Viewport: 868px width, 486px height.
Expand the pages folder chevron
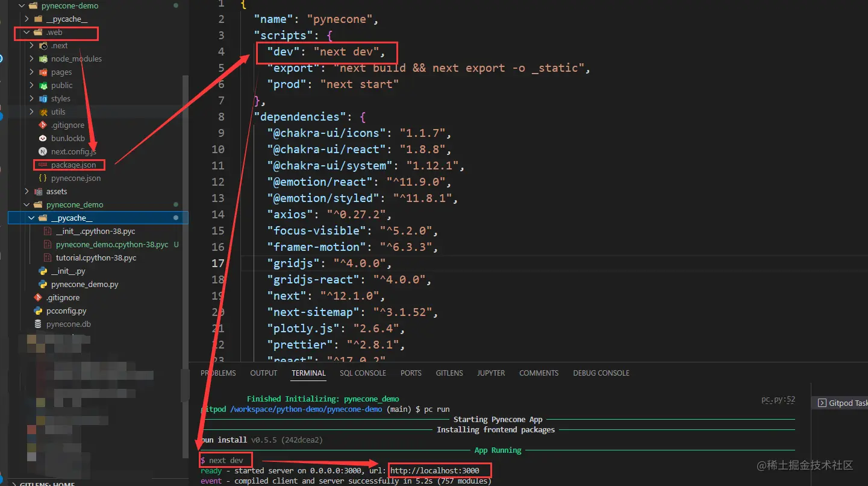[31, 72]
